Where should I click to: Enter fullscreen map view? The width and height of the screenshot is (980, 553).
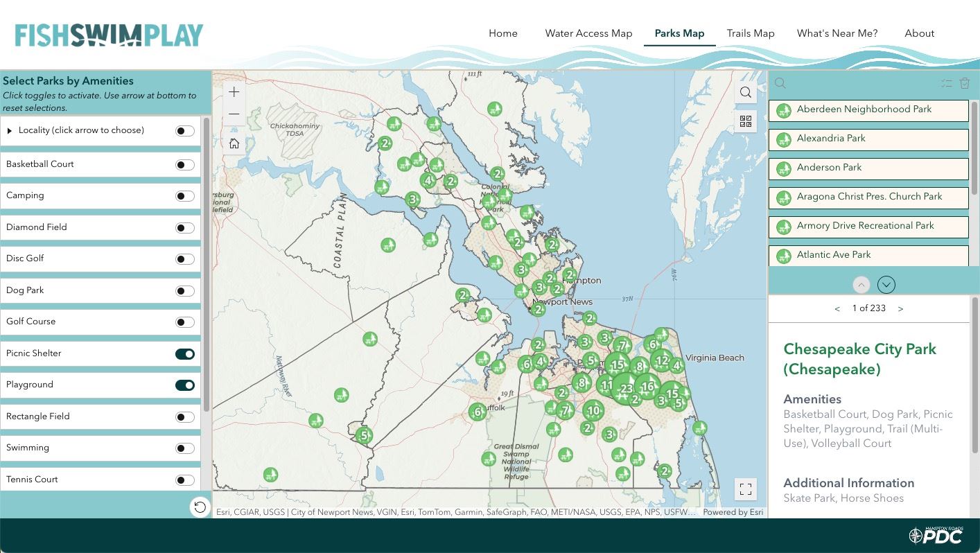[746, 489]
